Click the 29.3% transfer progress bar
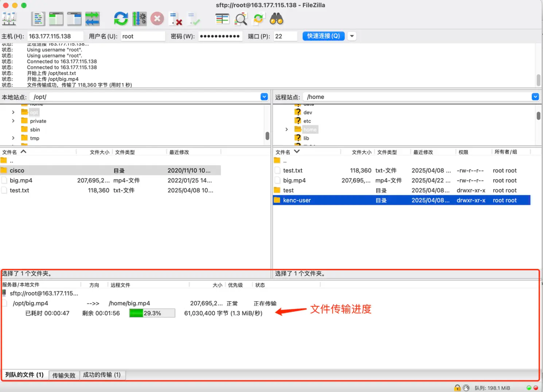The width and height of the screenshot is (543, 392). (152, 313)
